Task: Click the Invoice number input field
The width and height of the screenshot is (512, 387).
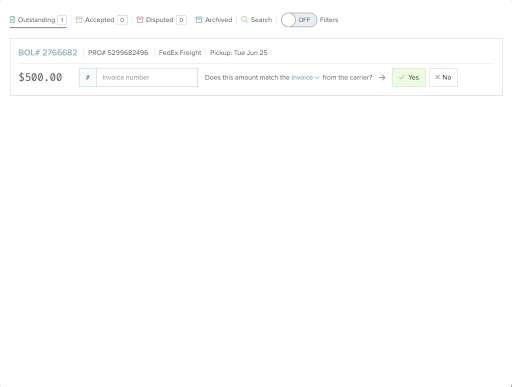Action: coord(147,77)
